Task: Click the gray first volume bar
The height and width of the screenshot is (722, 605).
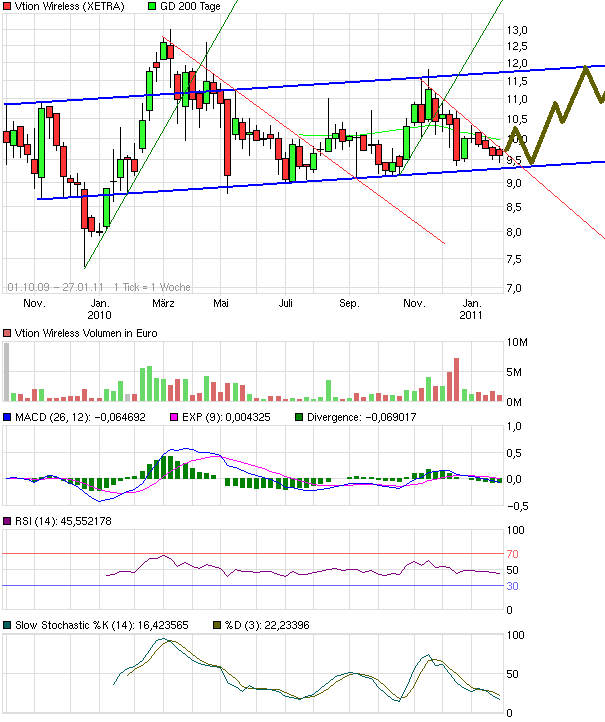Action: click(6, 372)
